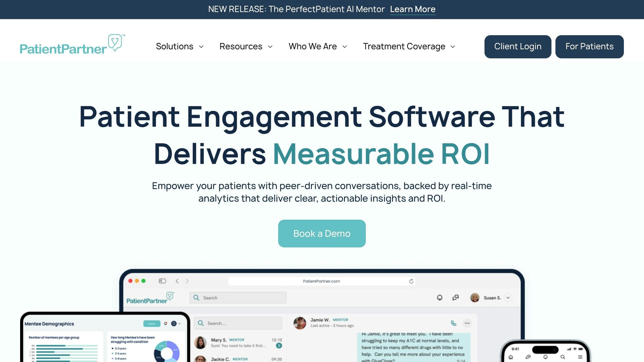This screenshot has height=362, width=644.
Task: Open the chat messages icon in the header
Action: pos(455,298)
